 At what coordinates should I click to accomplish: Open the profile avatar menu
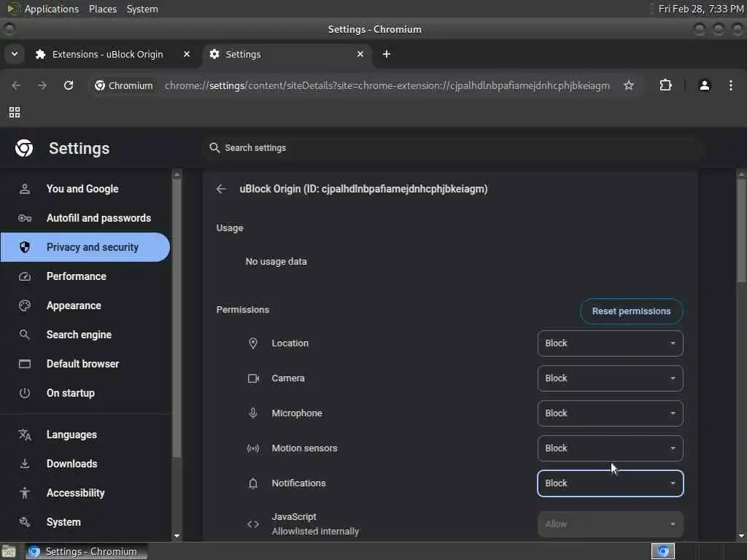pyautogui.click(x=705, y=86)
